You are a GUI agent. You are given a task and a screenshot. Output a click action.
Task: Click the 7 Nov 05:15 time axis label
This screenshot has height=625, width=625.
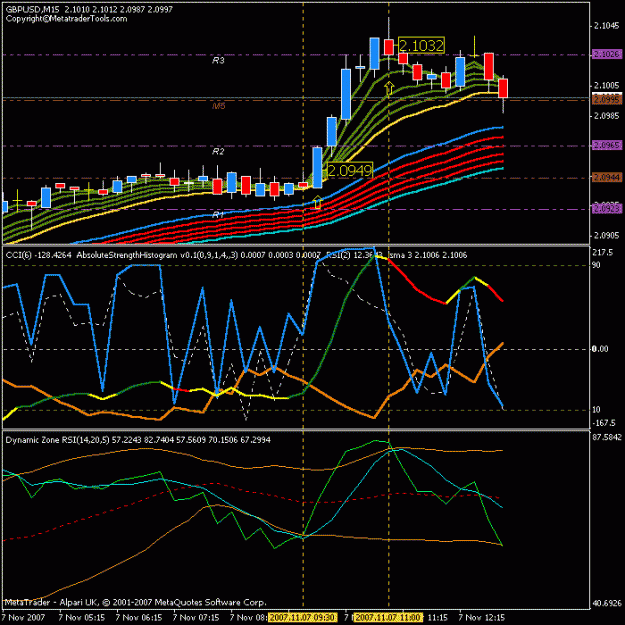[x=81, y=617]
